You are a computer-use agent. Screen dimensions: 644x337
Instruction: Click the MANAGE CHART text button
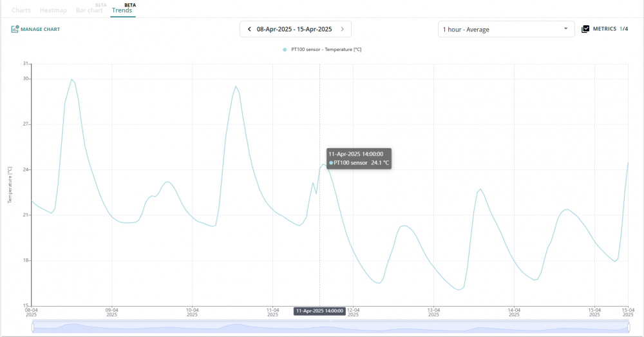[40, 29]
